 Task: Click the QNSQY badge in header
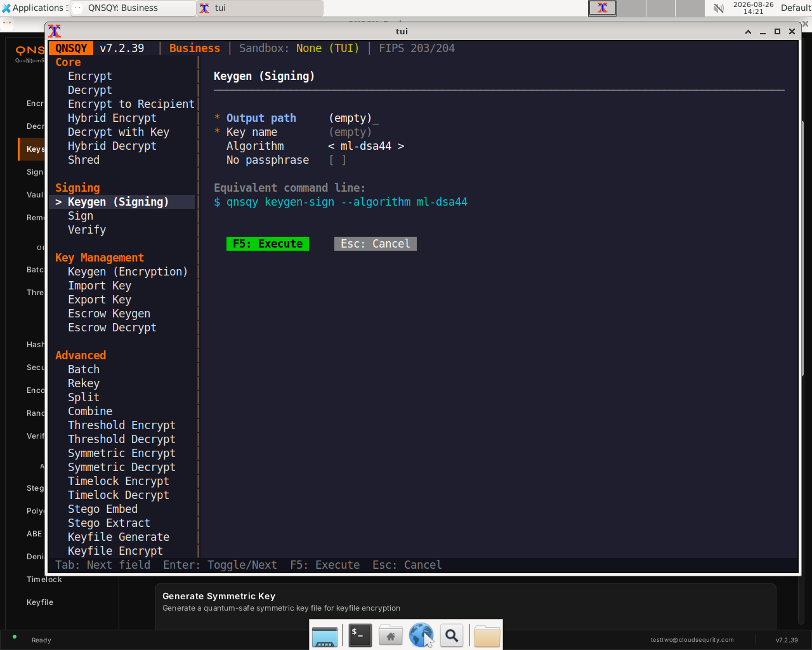click(71, 48)
